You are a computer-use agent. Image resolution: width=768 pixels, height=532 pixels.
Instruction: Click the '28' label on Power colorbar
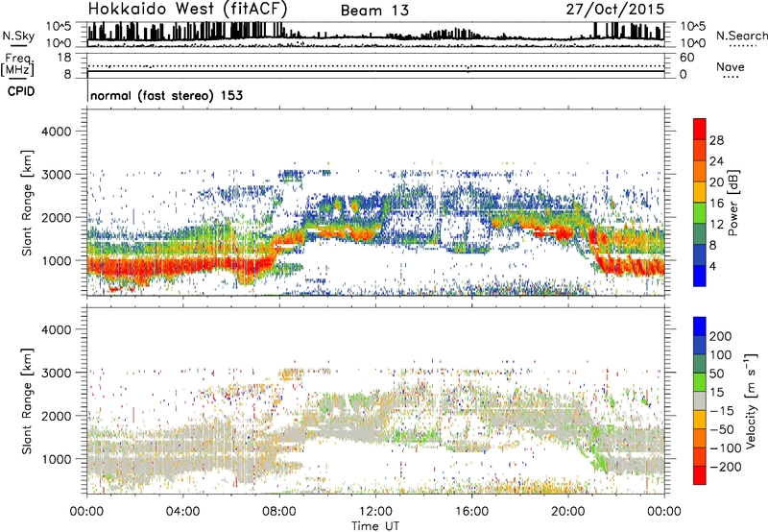(x=716, y=140)
